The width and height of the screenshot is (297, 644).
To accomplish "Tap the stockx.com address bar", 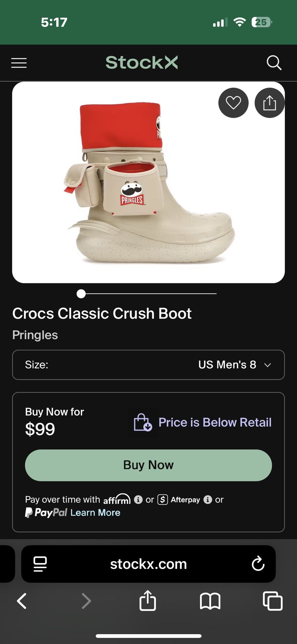I will [x=148, y=564].
